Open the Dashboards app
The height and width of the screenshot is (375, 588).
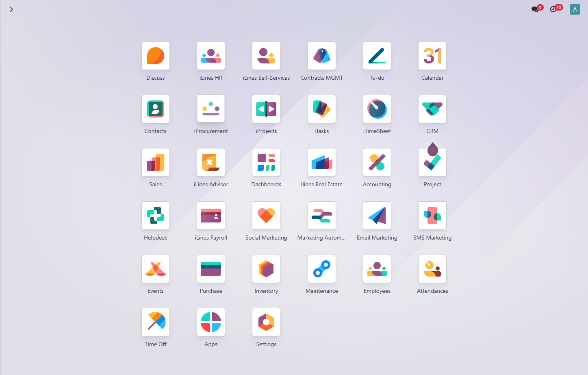(x=266, y=162)
